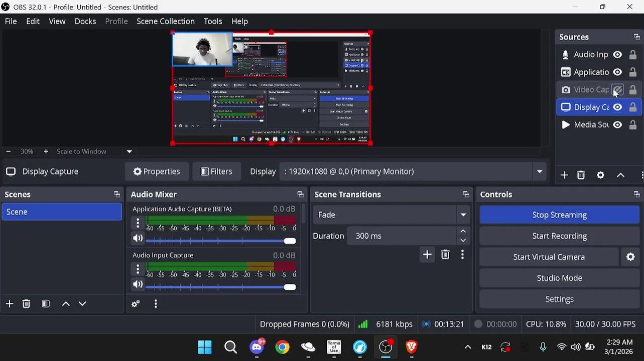
Task: Open the Tools menu
Action: [213, 22]
